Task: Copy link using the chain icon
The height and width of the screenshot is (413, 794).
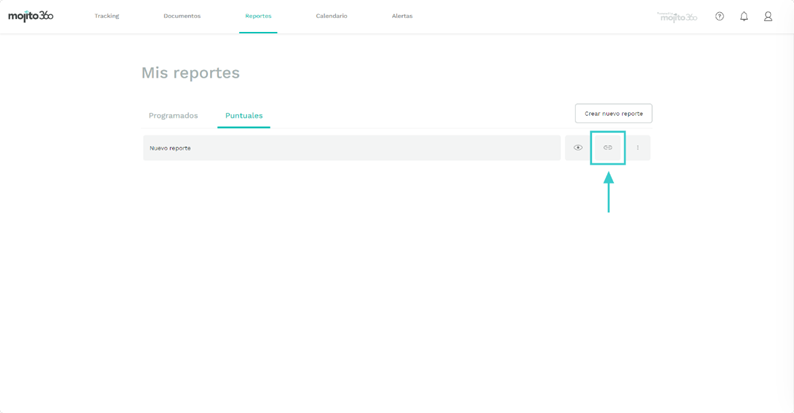Action: (607, 148)
